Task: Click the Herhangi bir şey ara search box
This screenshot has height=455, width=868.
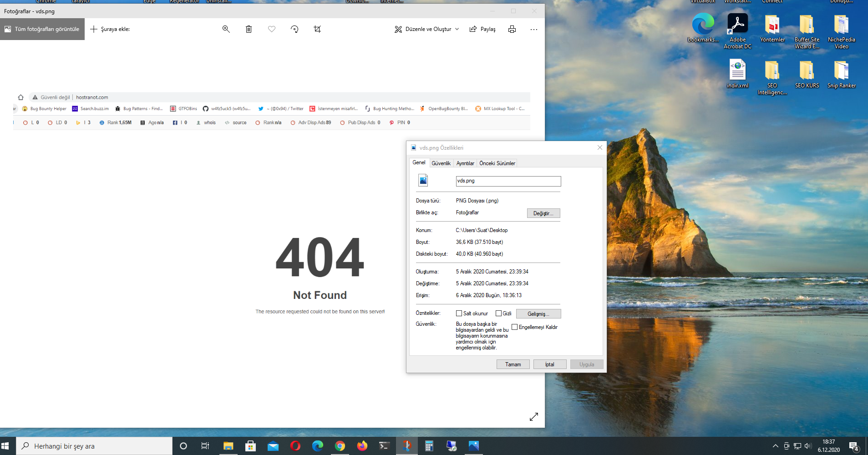Action: [x=94, y=446]
